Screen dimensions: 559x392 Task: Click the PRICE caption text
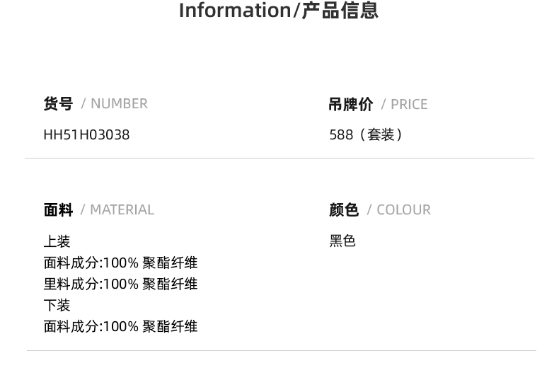409,105
